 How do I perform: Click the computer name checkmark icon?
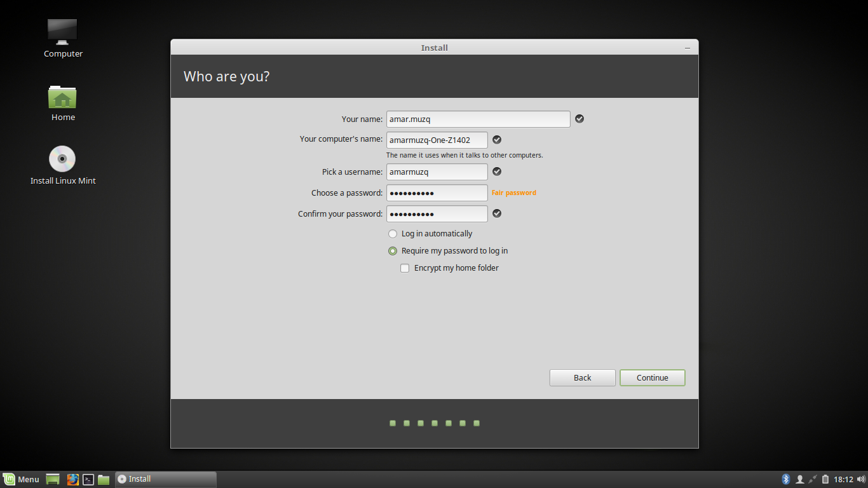(x=497, y=140)
